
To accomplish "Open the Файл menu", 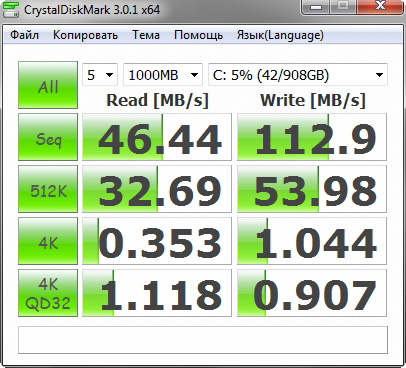I will pyautogui.click(x=24, y=35).
